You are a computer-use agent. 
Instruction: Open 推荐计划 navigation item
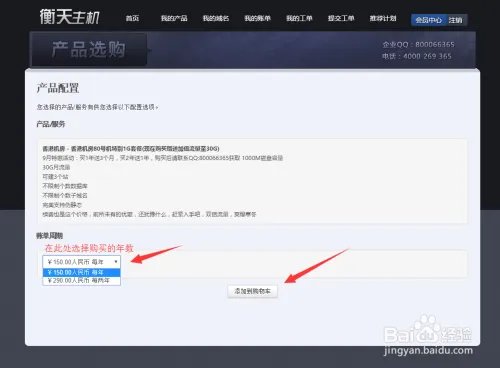383,18
